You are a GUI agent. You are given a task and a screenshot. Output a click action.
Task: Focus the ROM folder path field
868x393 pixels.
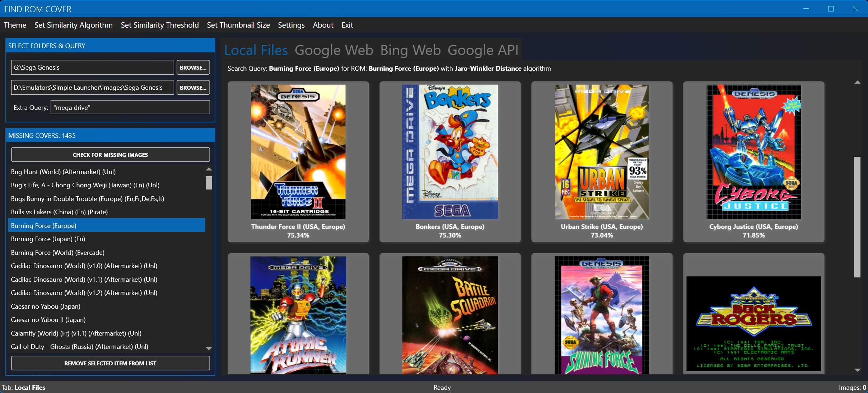(93, 67)
